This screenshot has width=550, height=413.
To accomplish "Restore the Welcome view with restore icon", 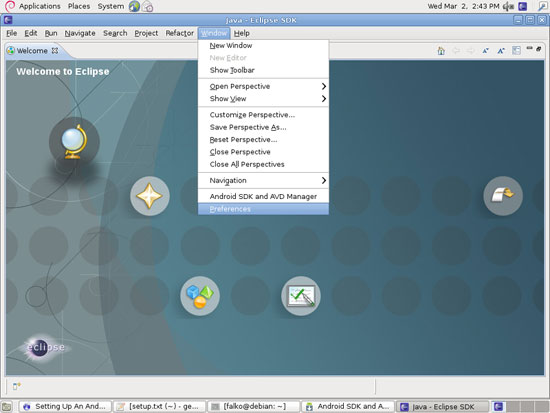I will tap(539, 49).
